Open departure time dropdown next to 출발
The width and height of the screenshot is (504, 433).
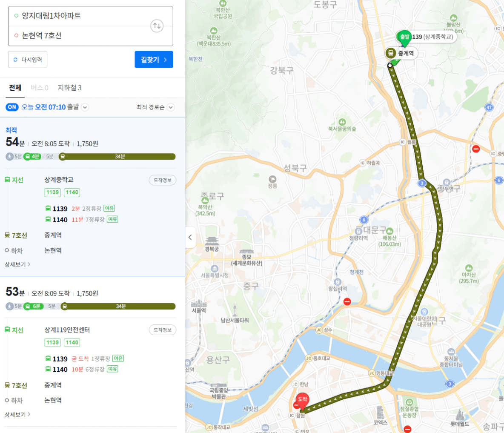point(85,107)
